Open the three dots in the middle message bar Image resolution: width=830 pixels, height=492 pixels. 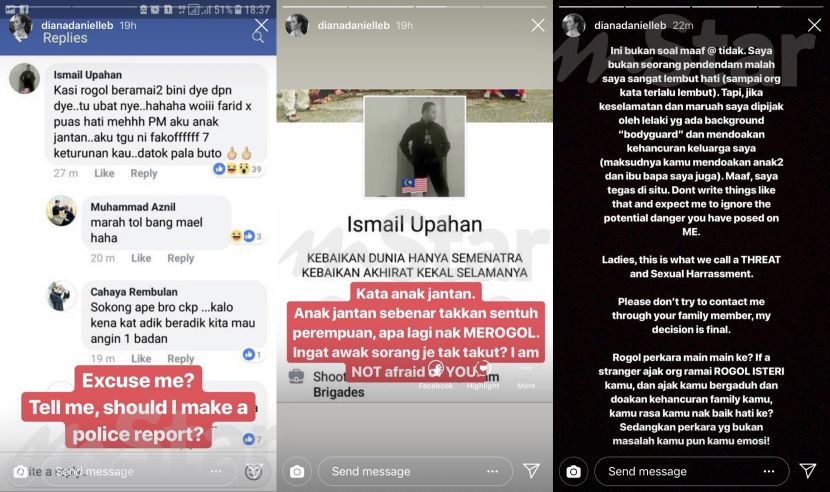click(492, 471)
